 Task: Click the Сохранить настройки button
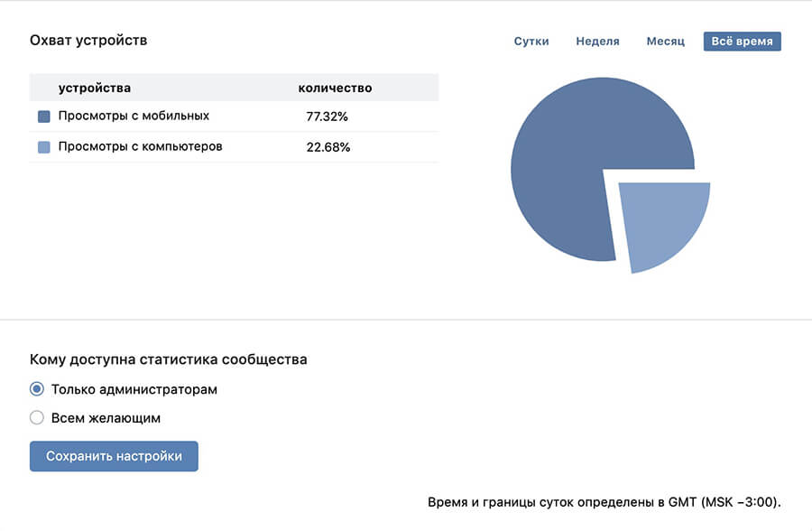[x=113, y=456]
